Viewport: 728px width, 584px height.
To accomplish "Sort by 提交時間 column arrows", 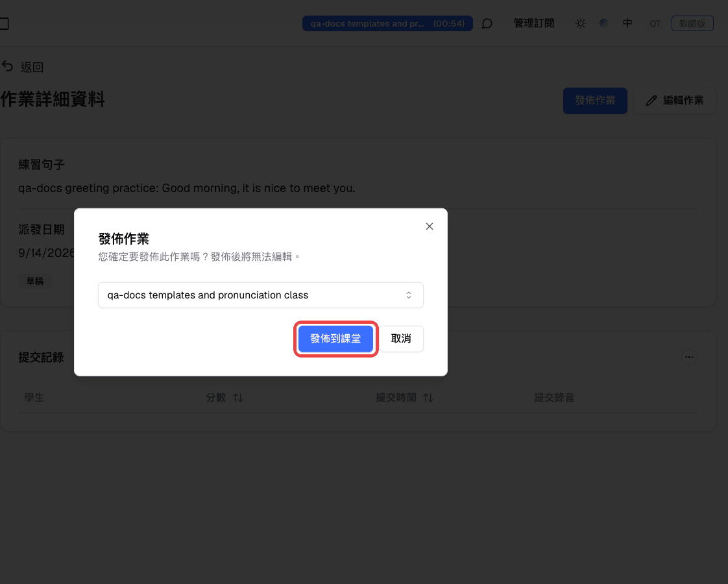I will coord(428,398).
